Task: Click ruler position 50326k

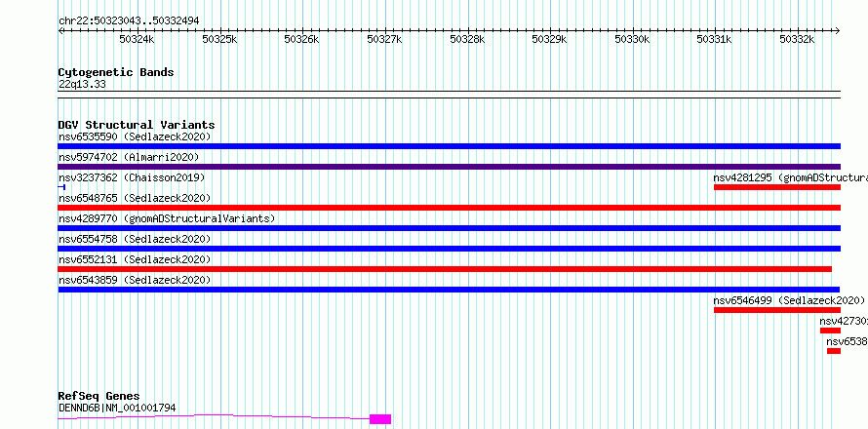Action: (x=301, y=39)
